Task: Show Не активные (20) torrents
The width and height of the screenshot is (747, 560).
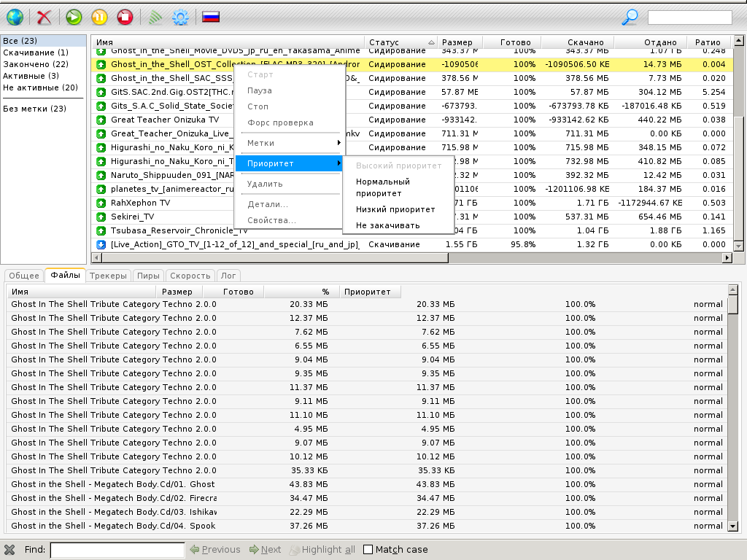Action: tap(41, 87)
